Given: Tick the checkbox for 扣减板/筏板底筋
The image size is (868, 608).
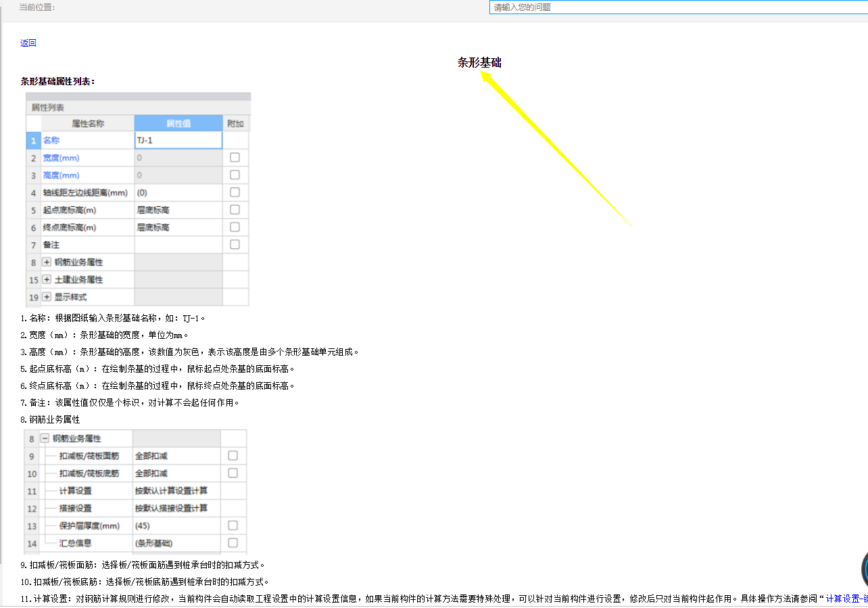Looking at the screenshot, I should pyautogui.click(x=233, y=473).
